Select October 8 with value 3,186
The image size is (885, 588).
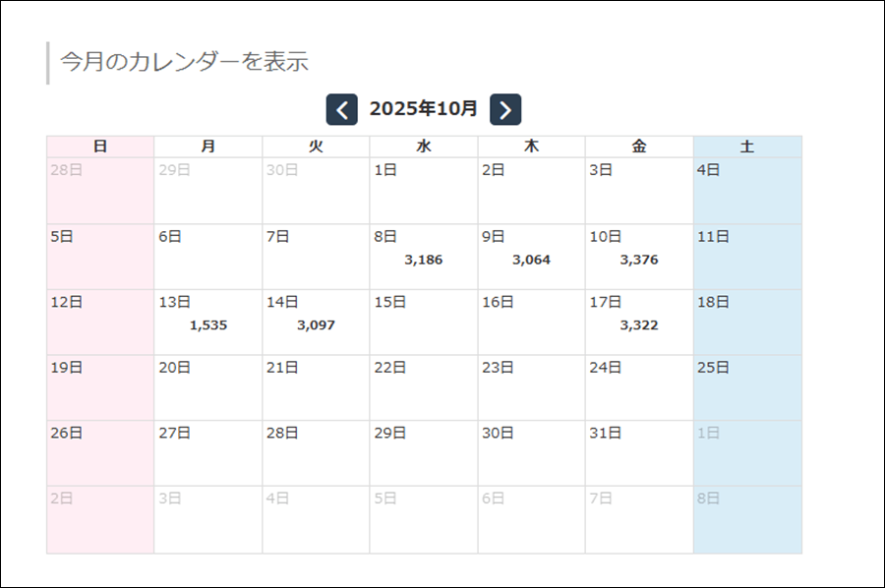click(424, 261)
